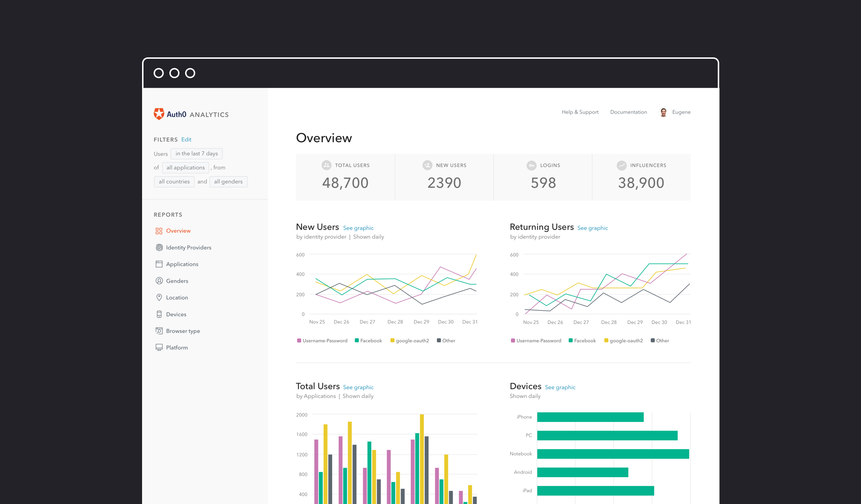
Task: Open the Documentation link in header
Action: tap(629, 112)
